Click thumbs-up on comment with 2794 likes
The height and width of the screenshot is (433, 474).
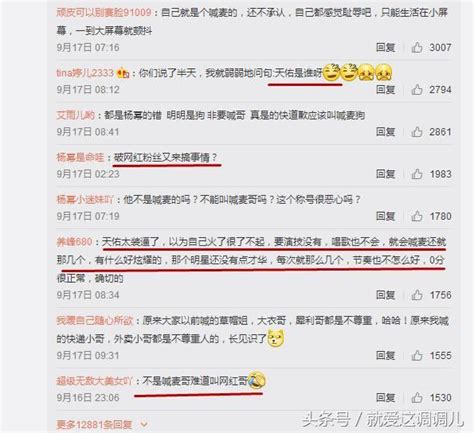[417, 90]
